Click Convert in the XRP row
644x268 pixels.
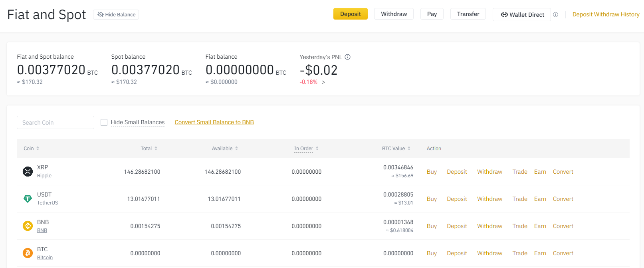pyautogui.click(x=563, y=172)
